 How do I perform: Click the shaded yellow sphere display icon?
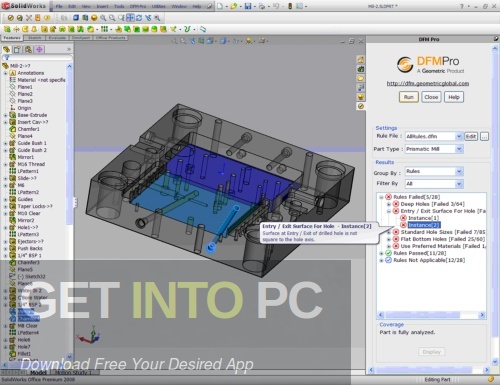(x=94, y=18)
